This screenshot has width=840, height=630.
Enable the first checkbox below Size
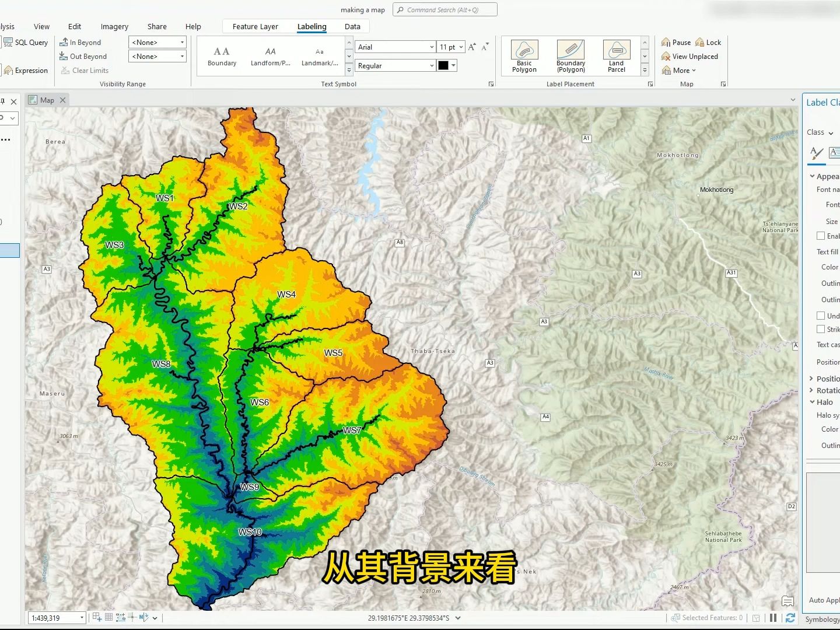click(821, 236)
